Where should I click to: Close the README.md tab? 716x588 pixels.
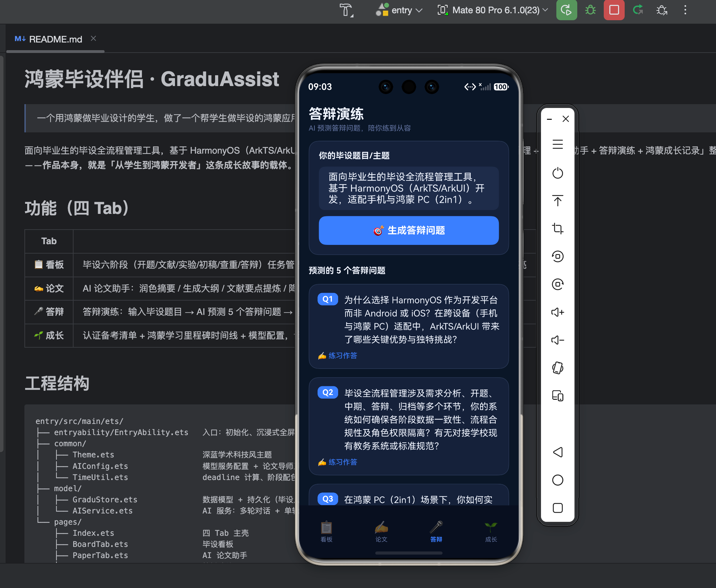[93, 39]
